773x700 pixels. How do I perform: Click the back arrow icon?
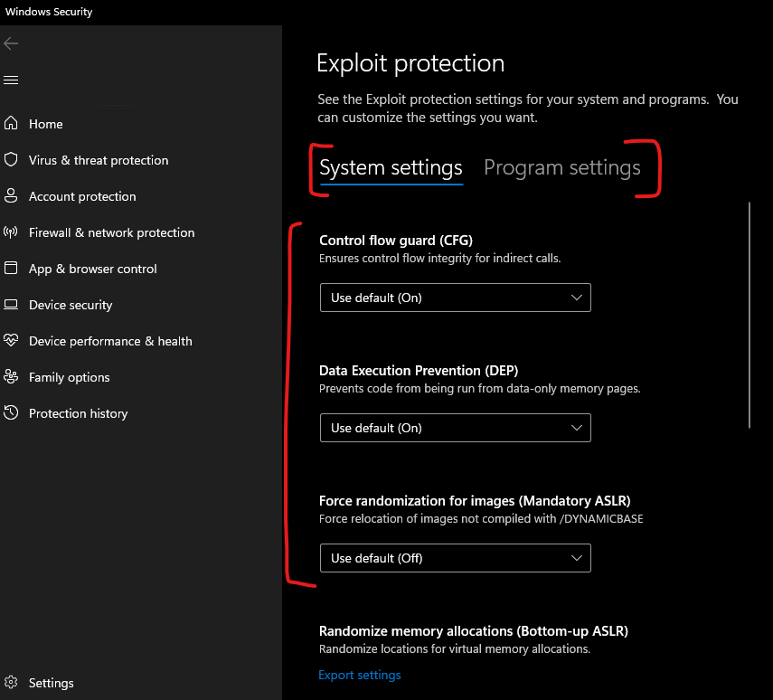click(11, 43)
